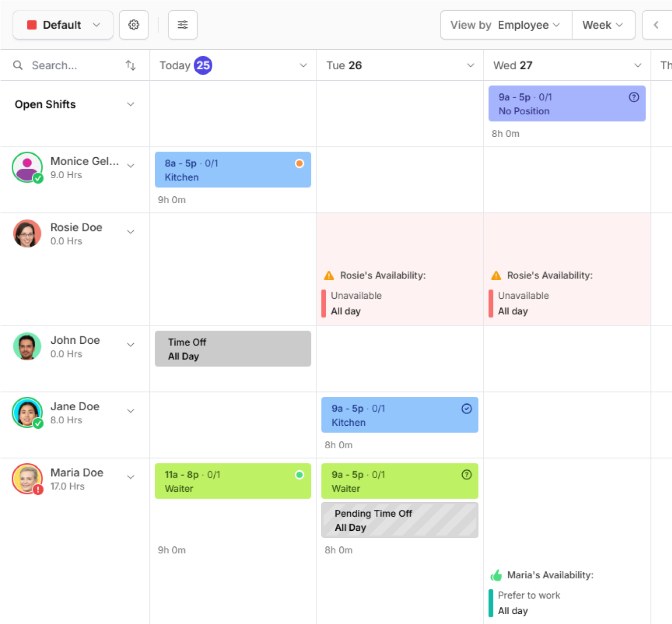Image resolution: width=672 pixels, height=624 pixels.
Task: Open John Doe's Time Off block
Action: pyautogui.click(x=233, y=349)
